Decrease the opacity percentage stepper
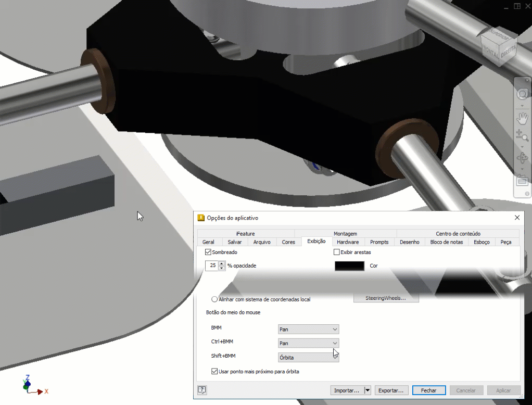This screenshot has width=532, height=405. (x=222, y=268)
